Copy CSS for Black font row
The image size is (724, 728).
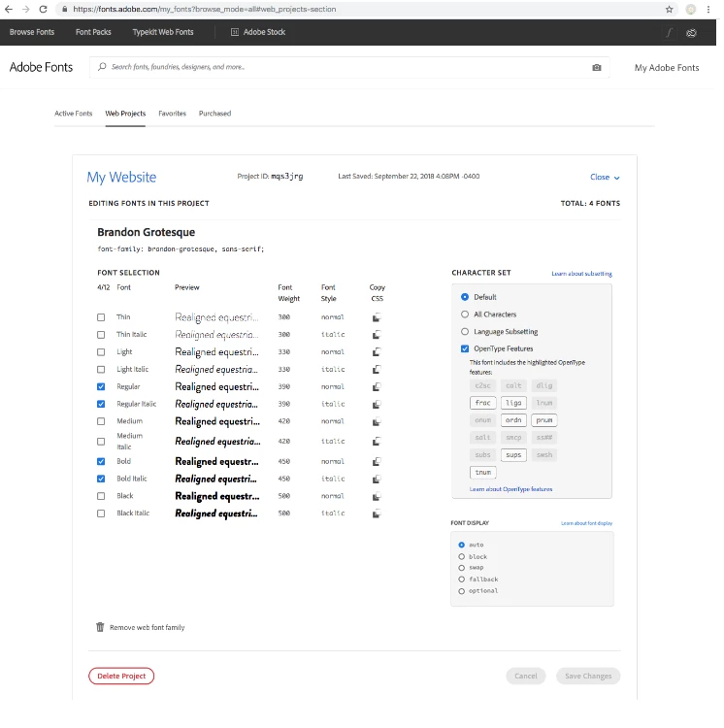pos(377,496)
